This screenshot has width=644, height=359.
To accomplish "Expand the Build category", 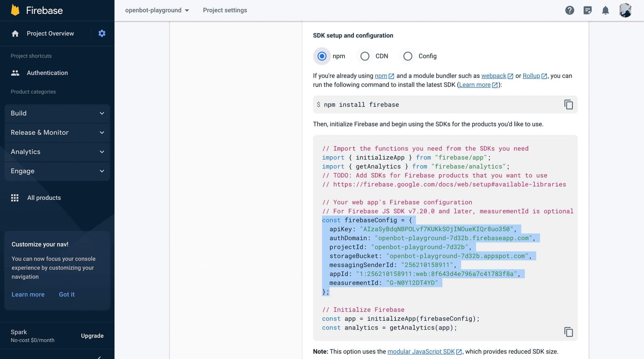I will [x=57, y=113].
